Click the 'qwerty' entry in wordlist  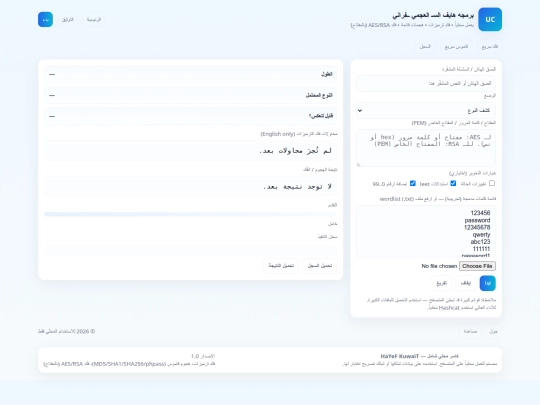click(x=481, y=235)
